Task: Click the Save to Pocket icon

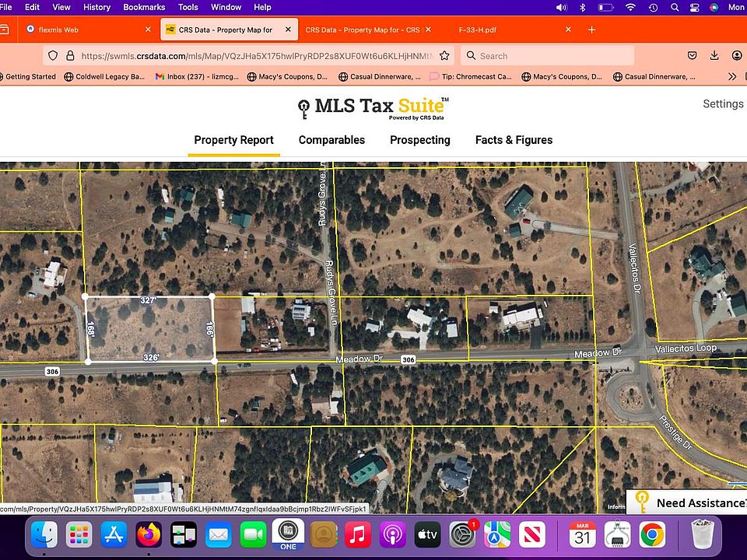Action: pyautogui.click(x=692, y=56)
